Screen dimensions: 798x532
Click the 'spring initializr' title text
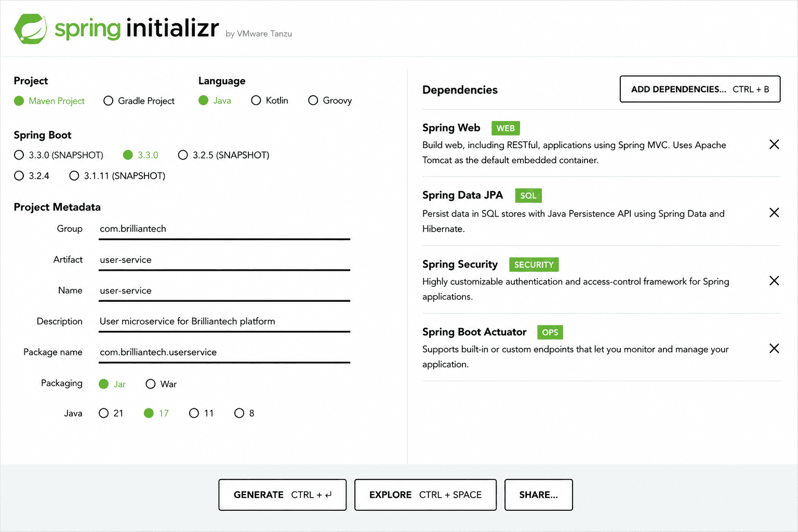[137, 28]
